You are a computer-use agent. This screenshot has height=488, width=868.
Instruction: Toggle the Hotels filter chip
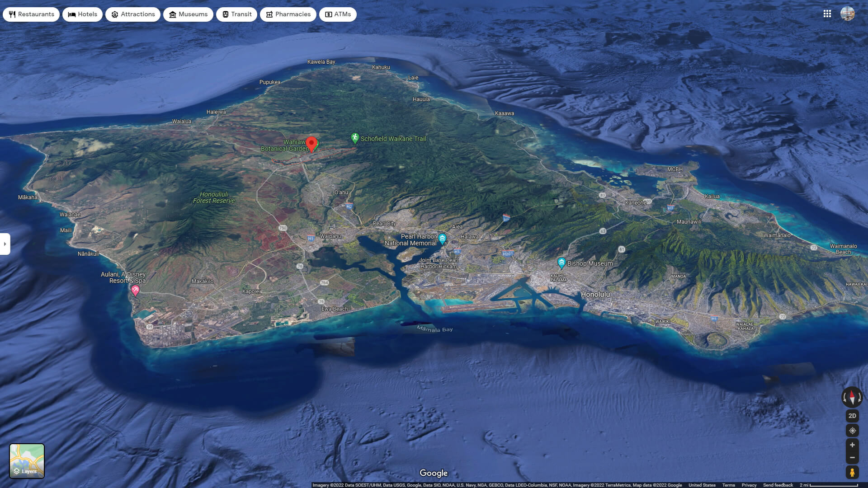point(82,14)
